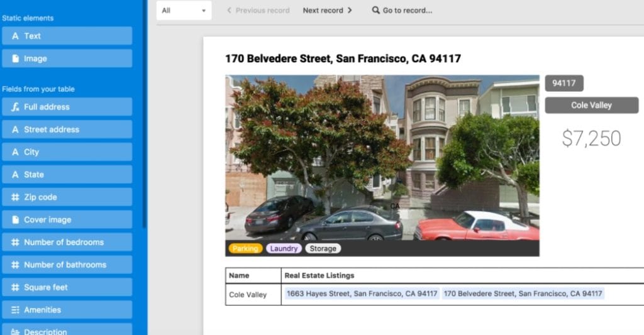Click the City field's text-type icon
This screenshot has width=644, height=335.
[15, 152]
